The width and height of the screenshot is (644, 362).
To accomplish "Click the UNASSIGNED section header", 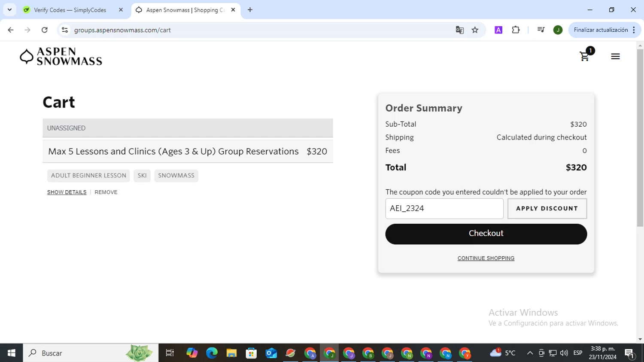I will point(188,128).
